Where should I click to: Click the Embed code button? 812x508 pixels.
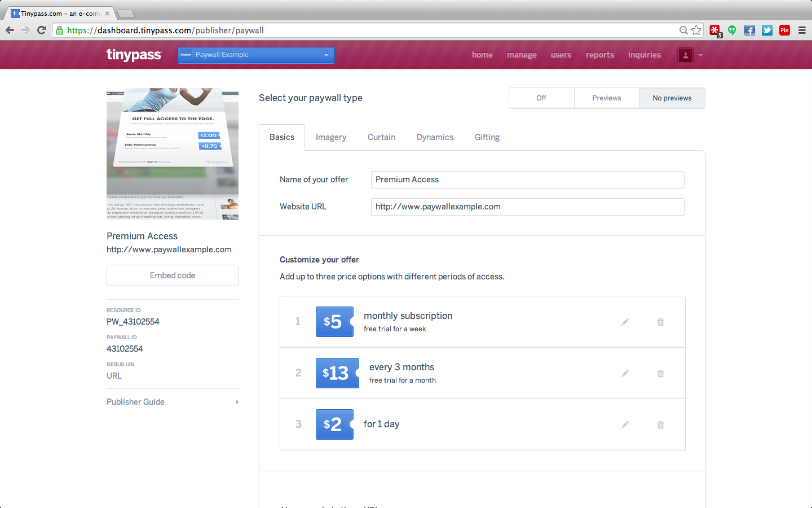(173, 275)
